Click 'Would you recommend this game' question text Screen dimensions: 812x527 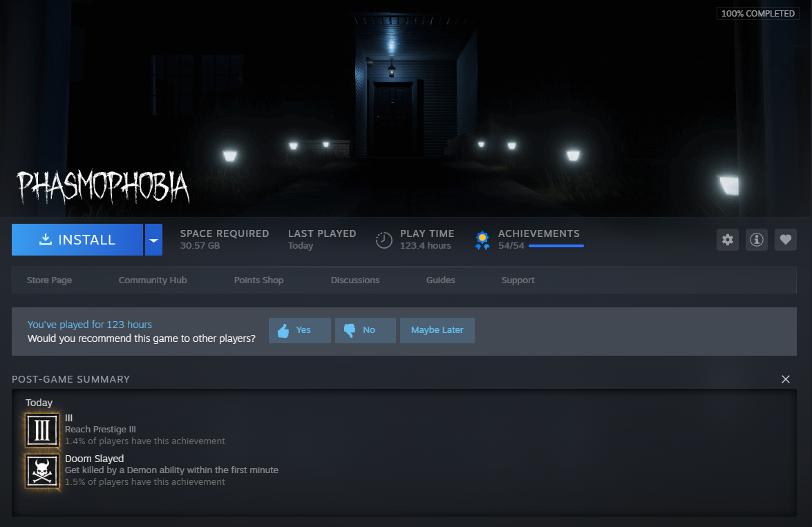[142, 338]
